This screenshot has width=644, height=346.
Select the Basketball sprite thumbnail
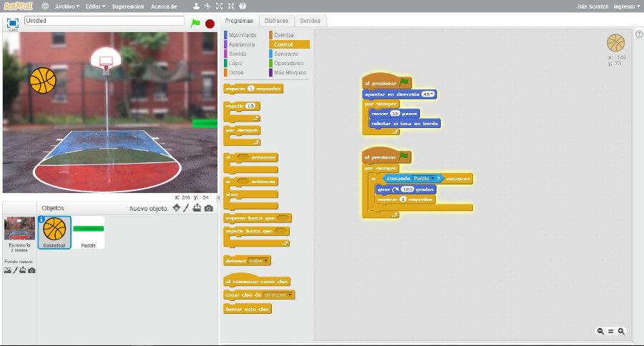coord(54,232)
